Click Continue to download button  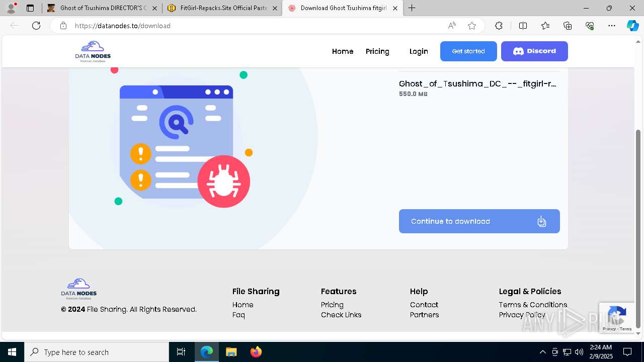point(479,221)
